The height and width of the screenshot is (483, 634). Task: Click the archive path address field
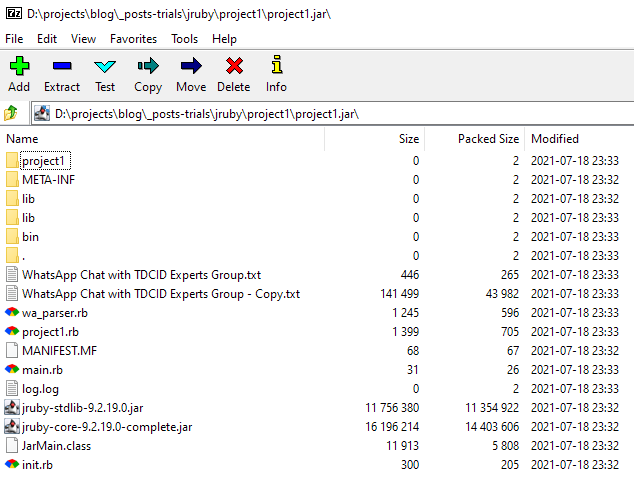click(330, 113)
